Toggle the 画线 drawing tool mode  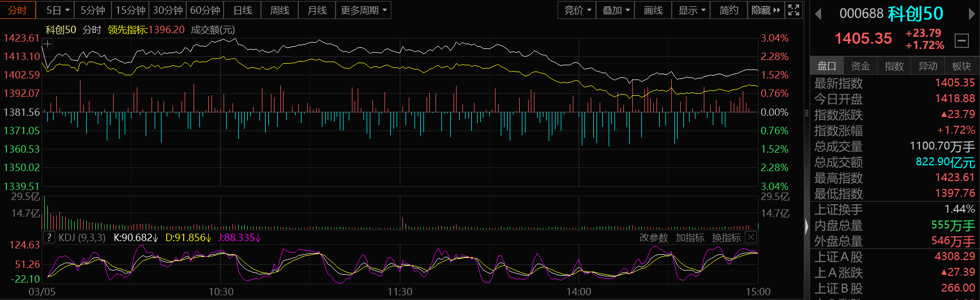(653, 10)
